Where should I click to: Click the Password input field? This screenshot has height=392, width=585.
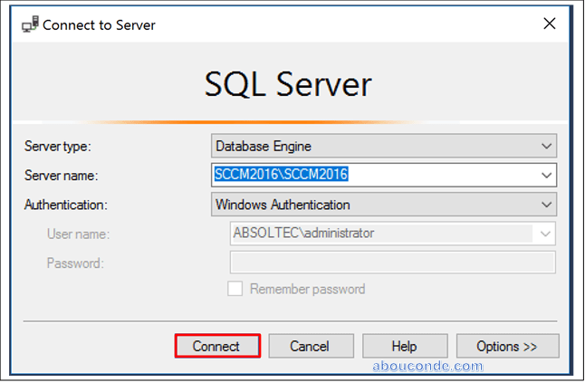[392, 263]
